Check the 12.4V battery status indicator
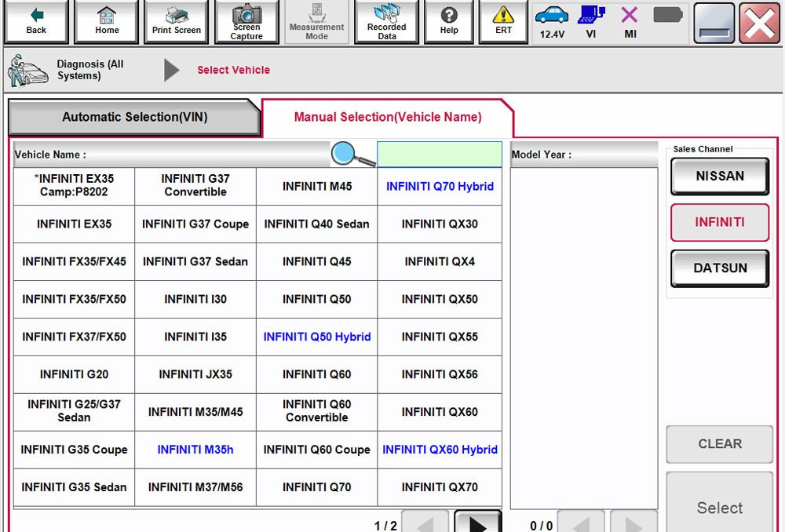 tap(552, 21)
